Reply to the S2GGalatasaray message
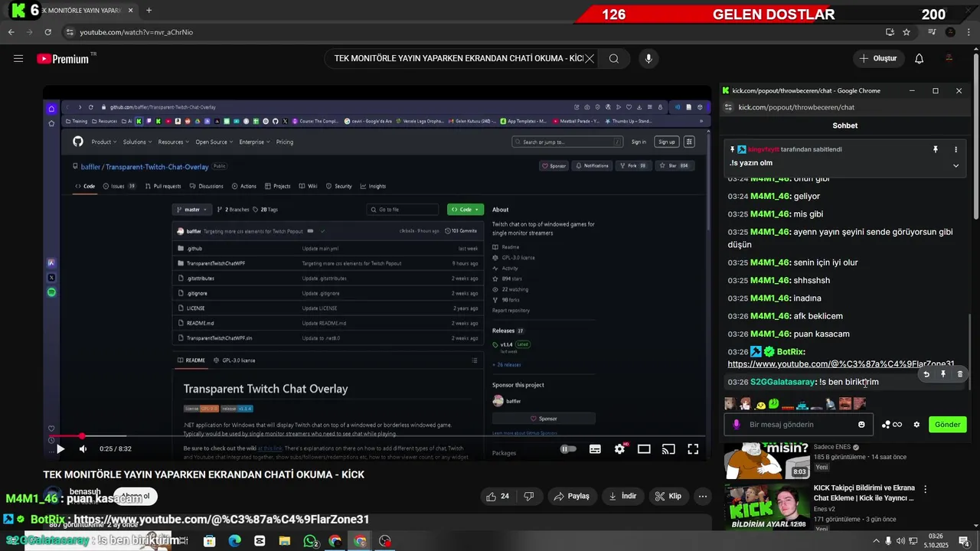The image size is (980, 551). (x=926, y=374)
